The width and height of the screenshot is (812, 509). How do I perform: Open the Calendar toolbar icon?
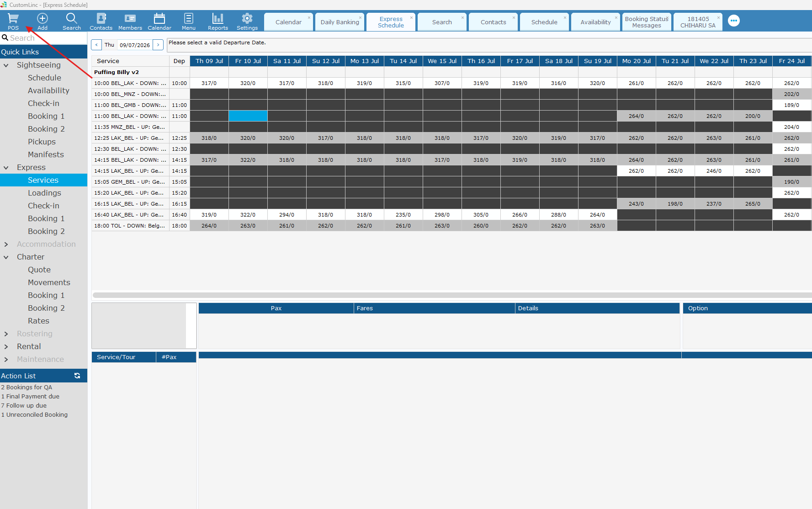coord(159,19)
